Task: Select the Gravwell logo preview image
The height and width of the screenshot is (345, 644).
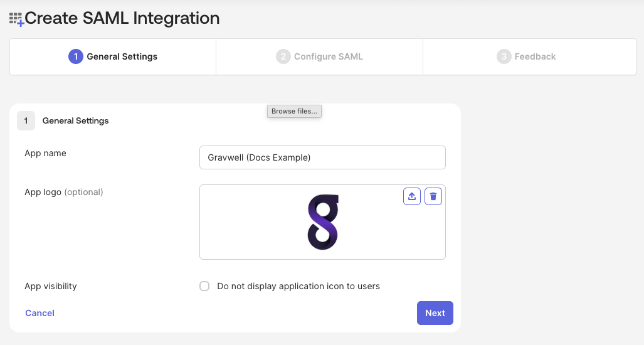Action: tap(323, 222)
